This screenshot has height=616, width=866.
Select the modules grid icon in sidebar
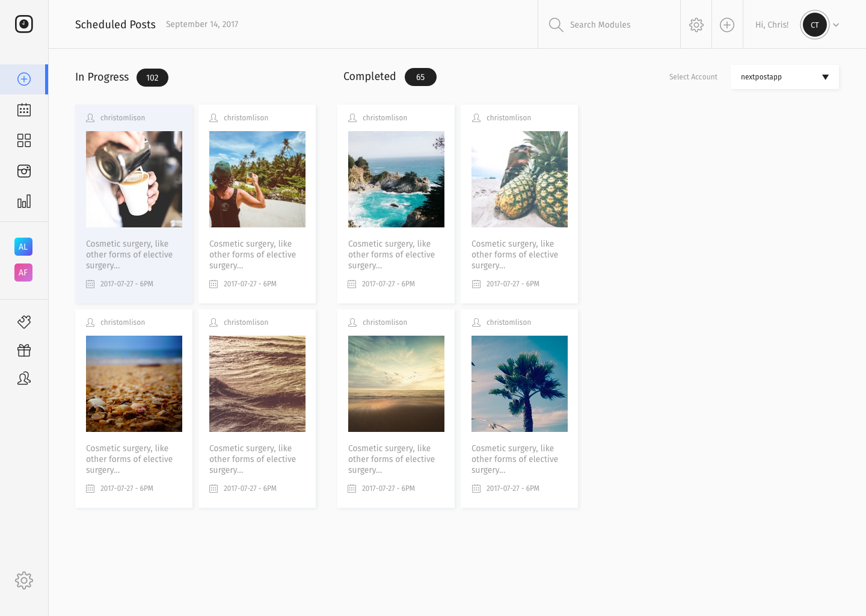tap(24, 140)
